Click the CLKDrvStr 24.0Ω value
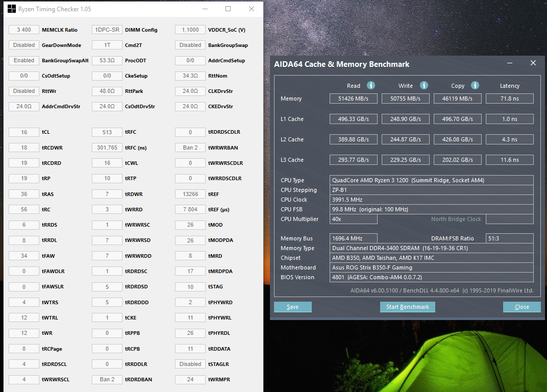Image resolution: width=547 pixels, height=392 pixels. (190, 91)
